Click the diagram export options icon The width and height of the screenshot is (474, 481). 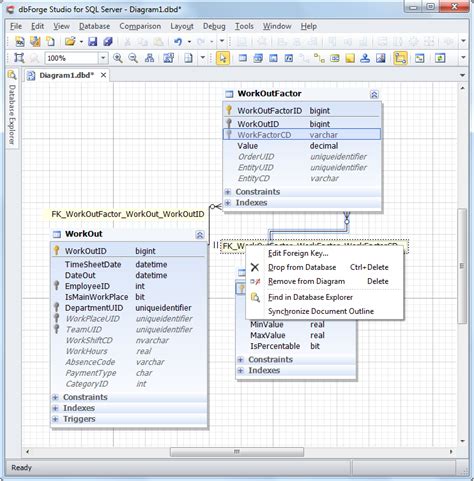(169, 58)
